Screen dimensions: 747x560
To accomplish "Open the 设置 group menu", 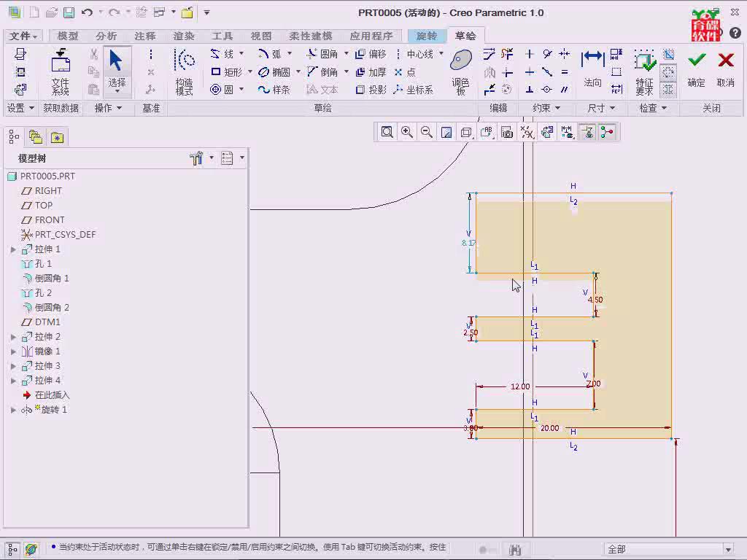I will pos(20,108).
